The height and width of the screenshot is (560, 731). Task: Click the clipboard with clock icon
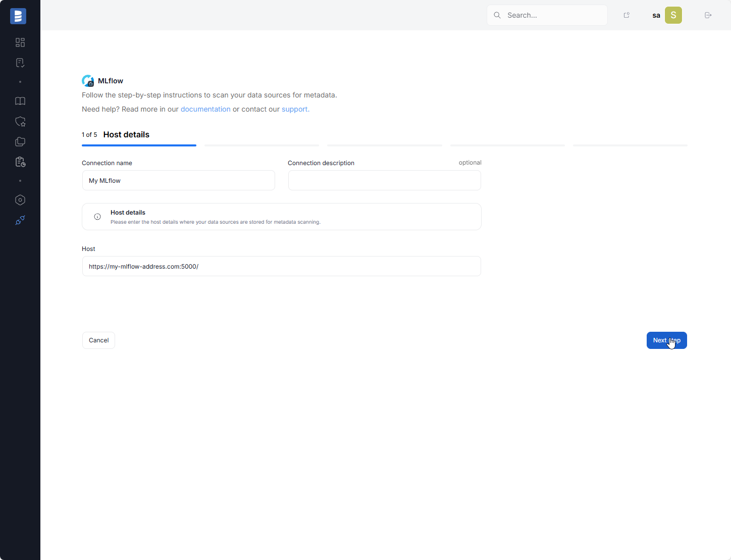(x=20, y=162)
